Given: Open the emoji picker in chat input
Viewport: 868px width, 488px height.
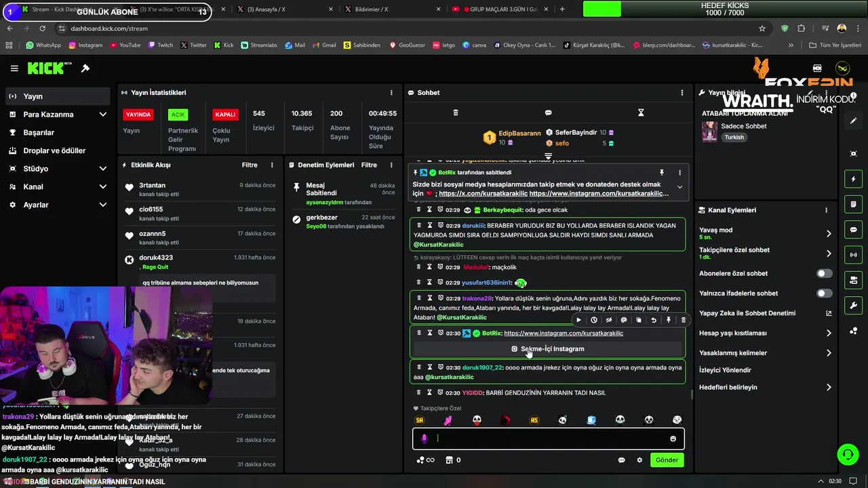Looking at the screenshot, I should (673, 439).
